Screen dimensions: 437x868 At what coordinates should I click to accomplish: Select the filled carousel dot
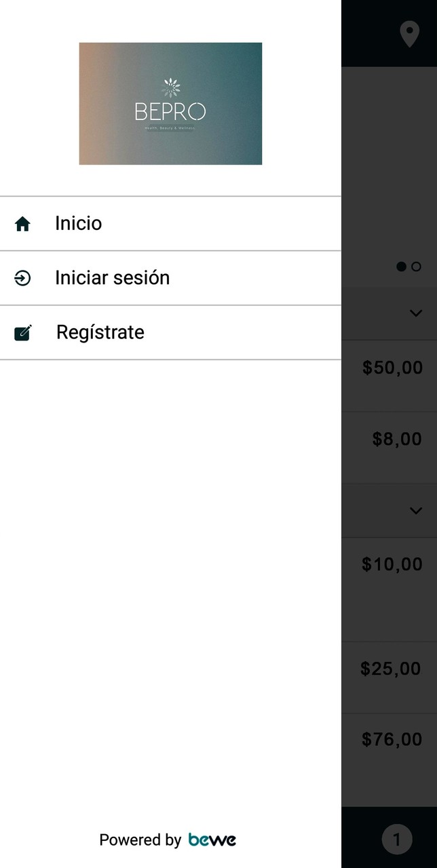click(x=401, y=267)
